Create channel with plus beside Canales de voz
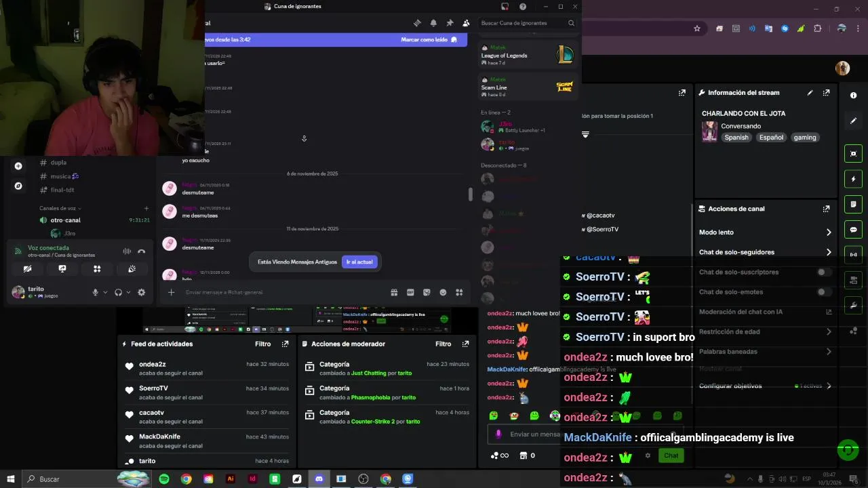 click(146, 208)
